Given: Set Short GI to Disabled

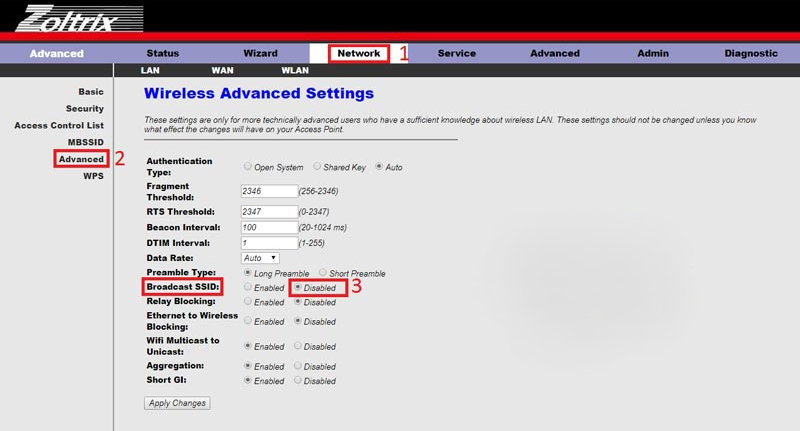Looking at the screenshot, I should (x=297, y=380).
